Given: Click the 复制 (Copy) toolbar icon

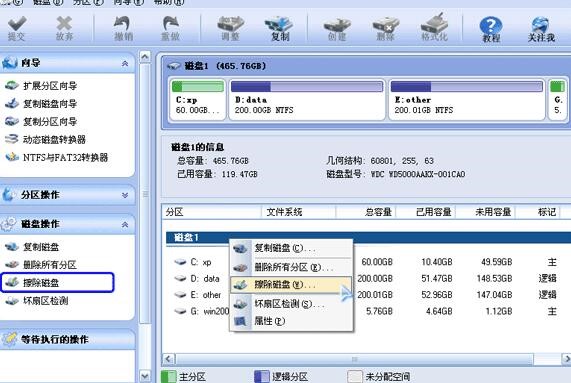Looking at the screenshot, I should (x=280, y=28).
